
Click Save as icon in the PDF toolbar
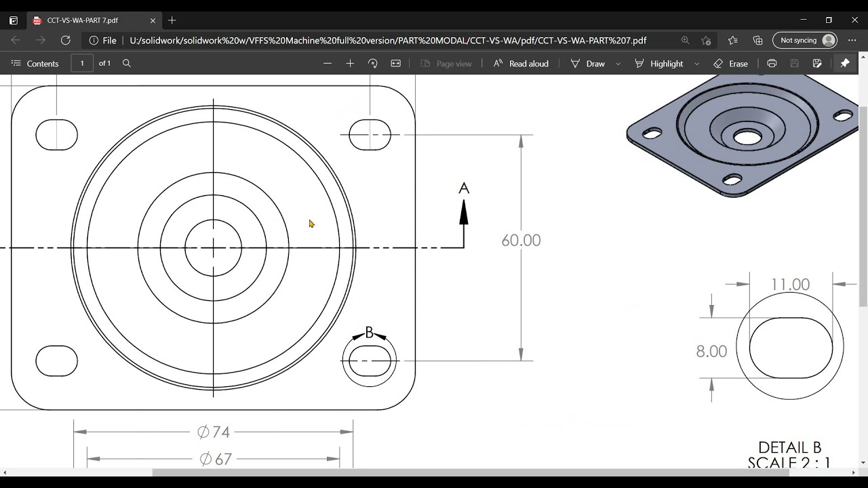coord(817,64)
